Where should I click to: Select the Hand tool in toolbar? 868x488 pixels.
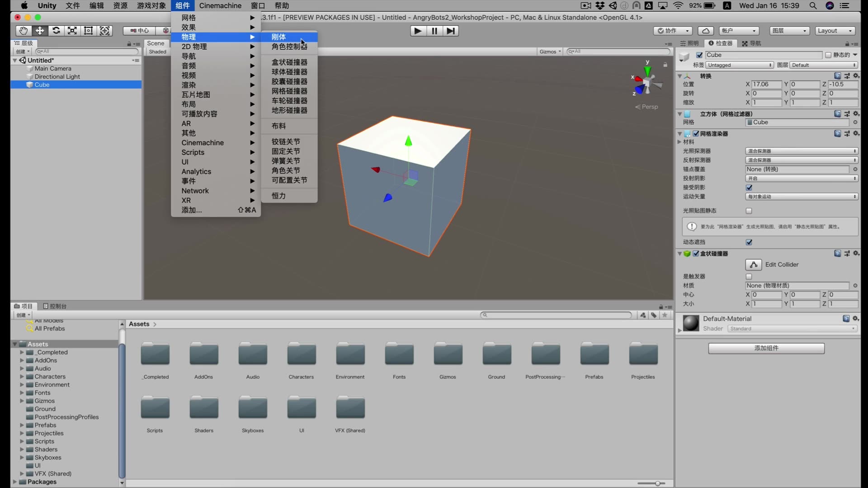(23, 31)
